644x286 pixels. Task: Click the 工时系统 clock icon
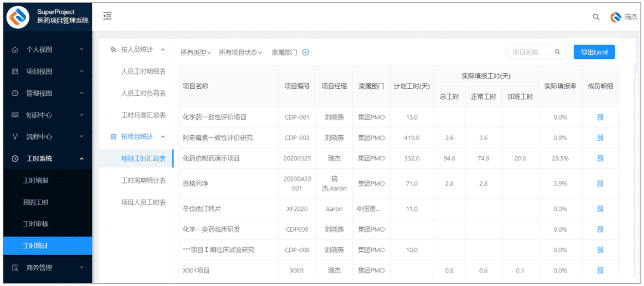[15, 158]
